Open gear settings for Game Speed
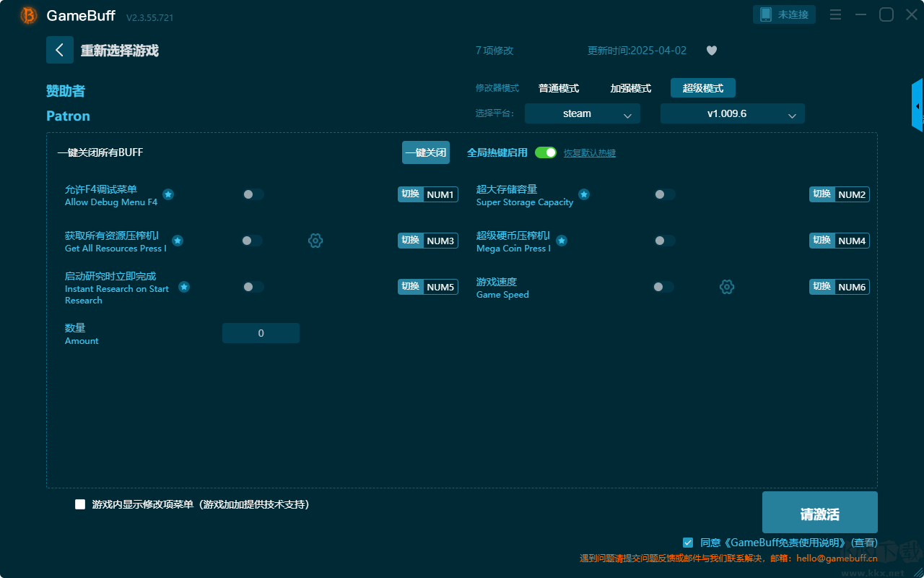Screen dimensions: 924x578 727,287
